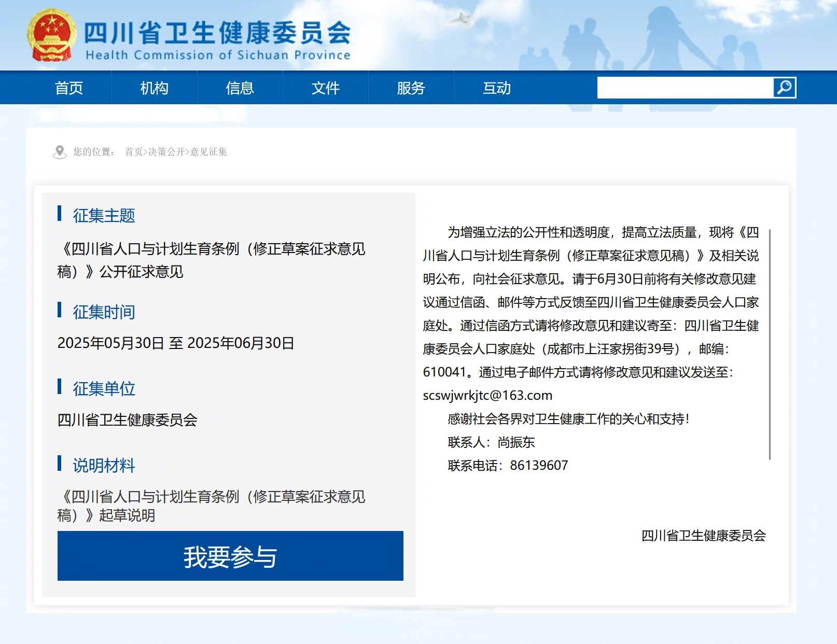
Task: Click the search magnifier icon
Action: [784, 87]
